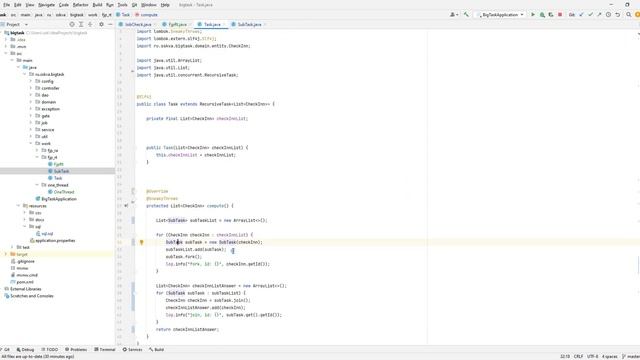640x360 pixels.
Task: Switch to JobCheck.java editor tab
Action: coord(138,24)
